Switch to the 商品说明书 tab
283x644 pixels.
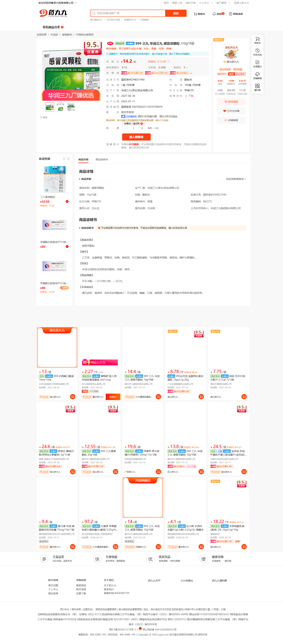[x=101, y=159]
